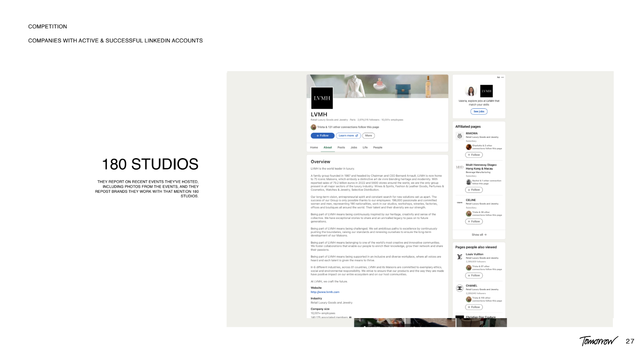Click the CHANEL page name link
Screen dimensions: 644x359
point(471,286)
